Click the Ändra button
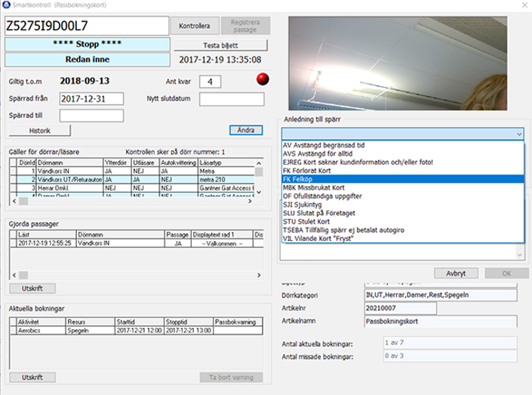The image size is (532, 395). pos(246,130)
